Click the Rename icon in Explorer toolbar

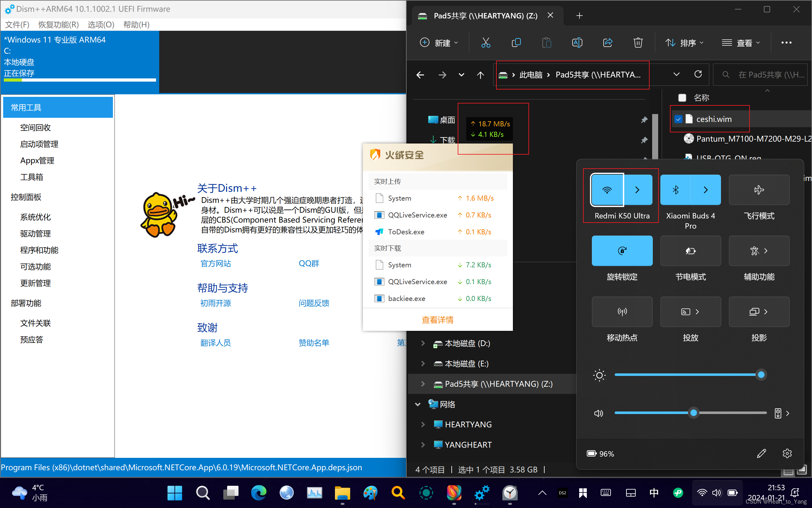click(577, 43)
